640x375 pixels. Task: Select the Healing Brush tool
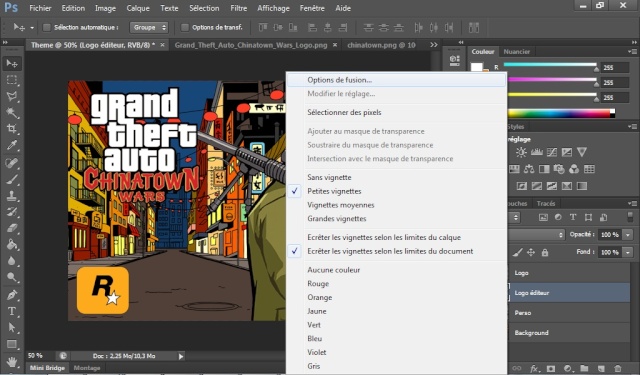12,163
